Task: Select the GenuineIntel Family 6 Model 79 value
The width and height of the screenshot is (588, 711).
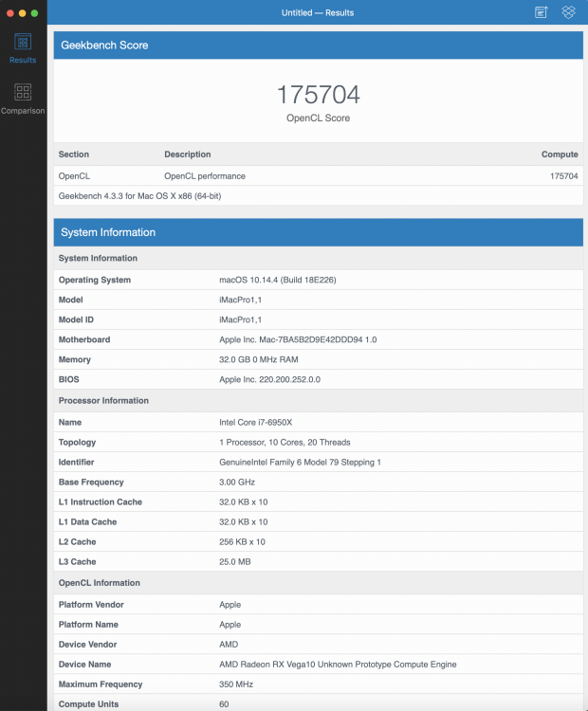Action: click(x=300, y=462)
